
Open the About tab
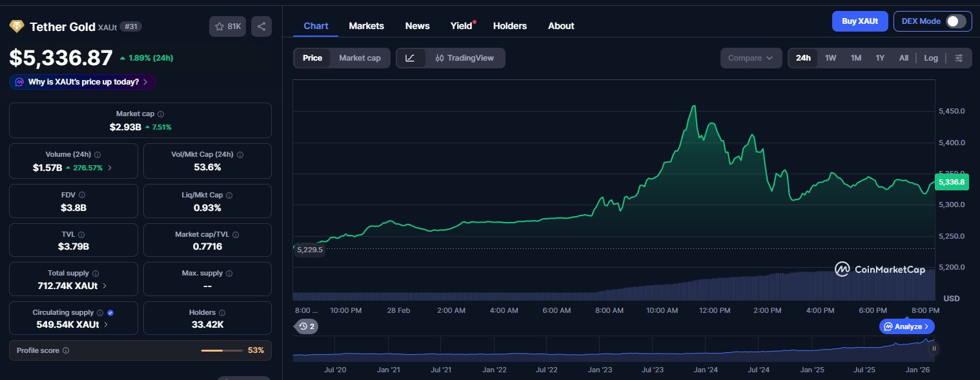(x=561, y=26)
